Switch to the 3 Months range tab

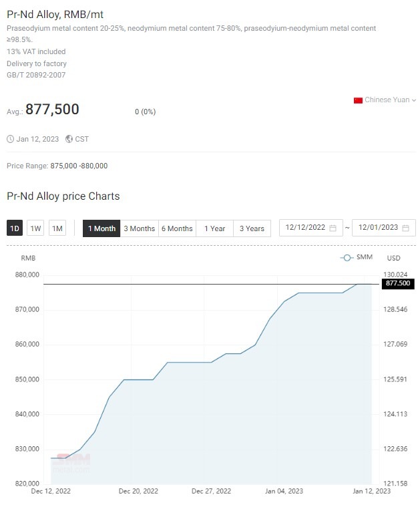tap(139, 228)
